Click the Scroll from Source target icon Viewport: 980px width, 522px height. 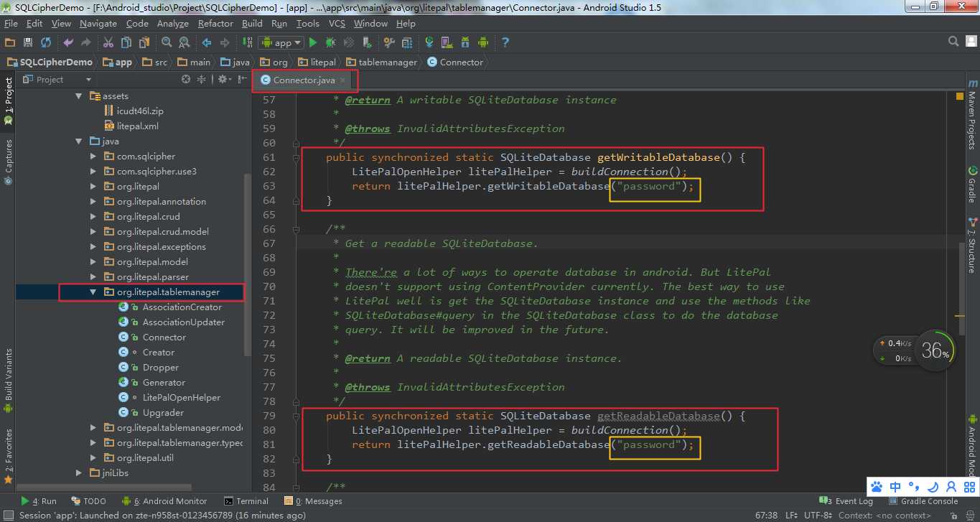186,80
